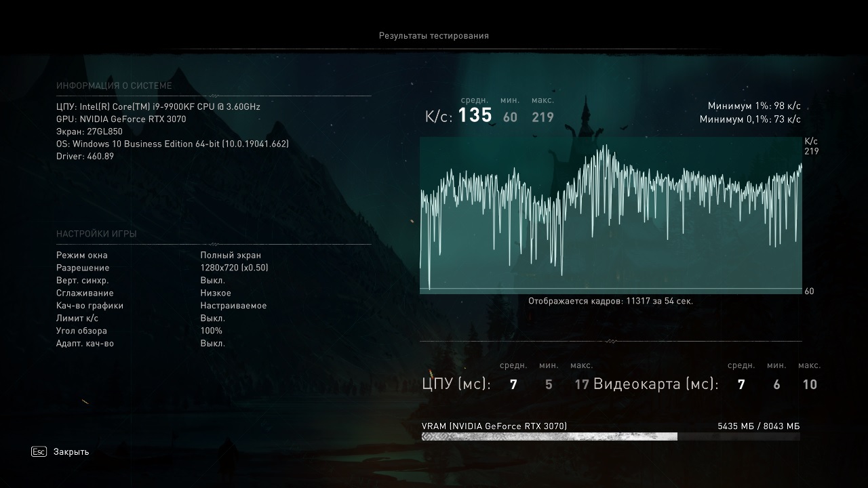The height and width of the screenshot is (488, 868).
Task: Click the "VRAM (NVIDIA GeForce RTX 3070)" label
Action: (494, 426)
